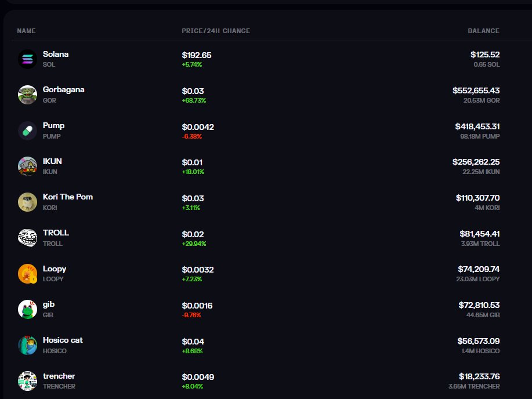
Task: Select the gib token name
Action: (49, 304)
